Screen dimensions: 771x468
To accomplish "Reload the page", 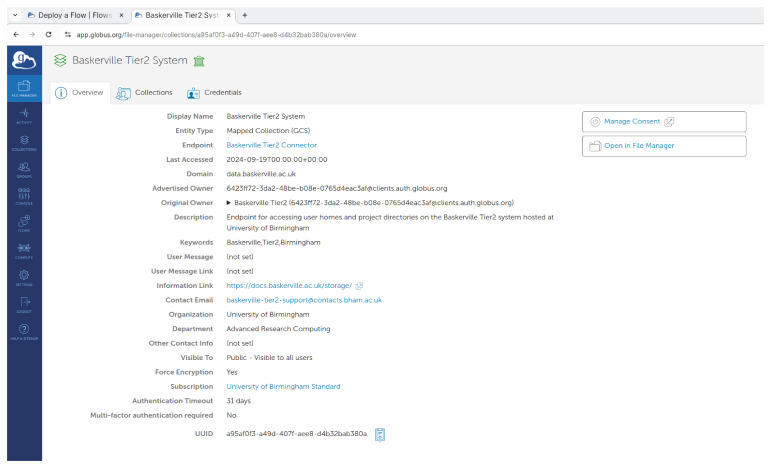I will pos(48,34).
